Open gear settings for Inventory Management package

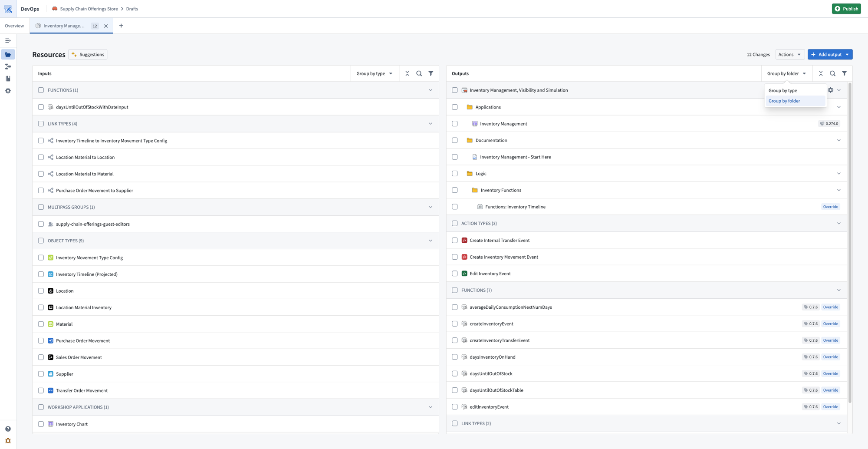tap(830, 90)
